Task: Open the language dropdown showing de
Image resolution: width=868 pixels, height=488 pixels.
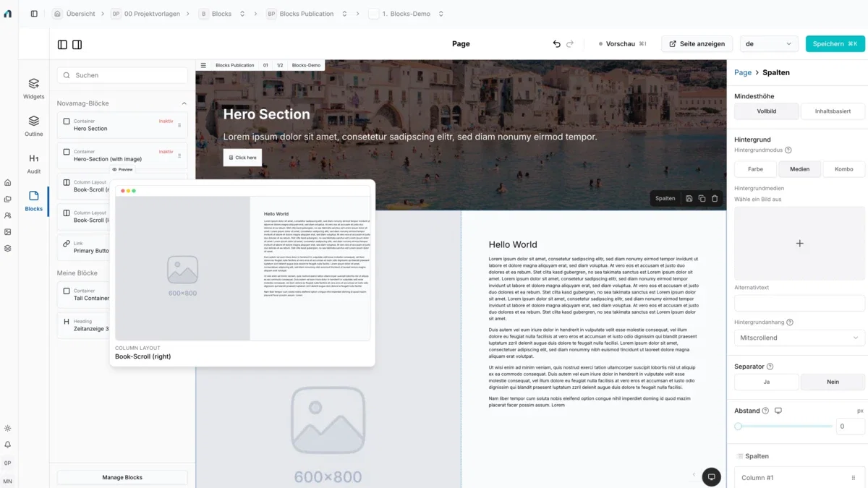Action: [x=769, y=44]
